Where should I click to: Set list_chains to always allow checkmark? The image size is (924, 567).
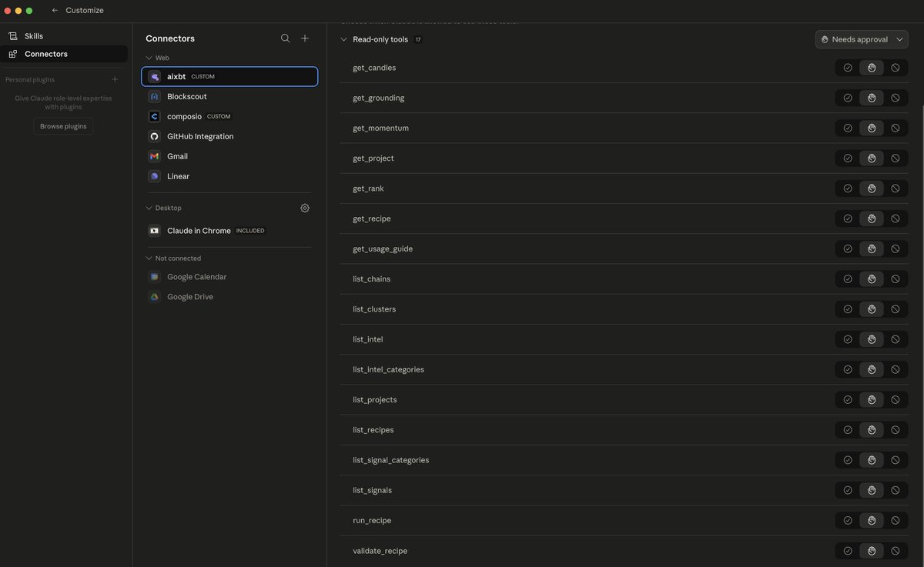(x=848, y=279)
